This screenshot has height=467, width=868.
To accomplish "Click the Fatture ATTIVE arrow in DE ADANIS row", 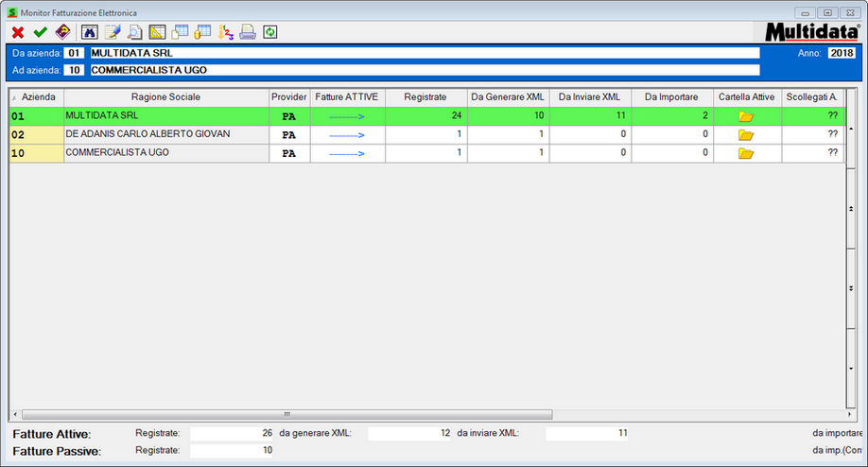I will pos(347,135).
